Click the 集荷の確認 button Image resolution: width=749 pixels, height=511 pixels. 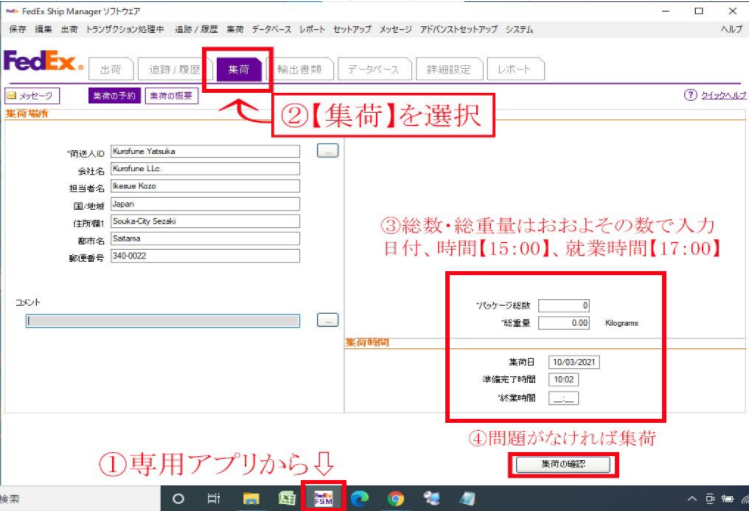pyautogui.click(x=563, y=464)
